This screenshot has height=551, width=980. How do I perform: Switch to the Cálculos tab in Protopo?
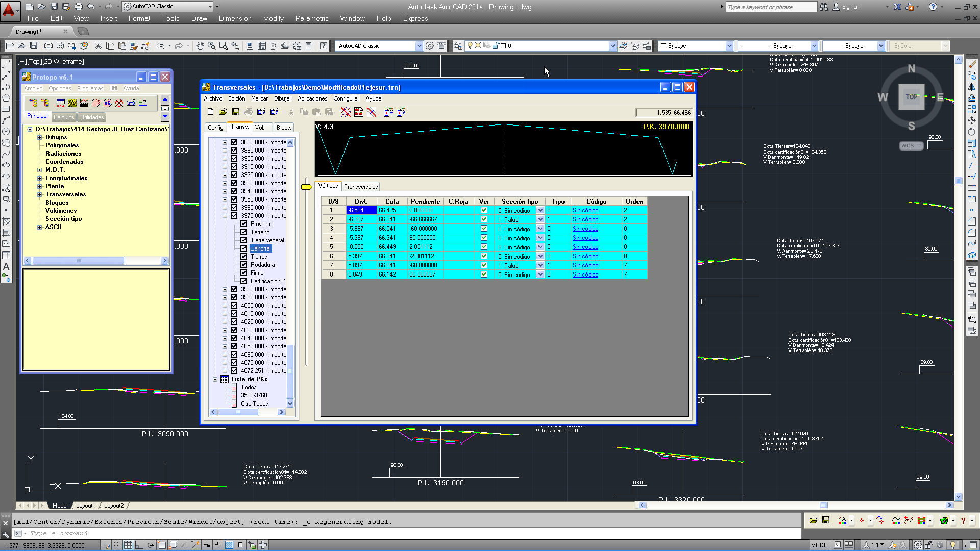pos(64,117)
